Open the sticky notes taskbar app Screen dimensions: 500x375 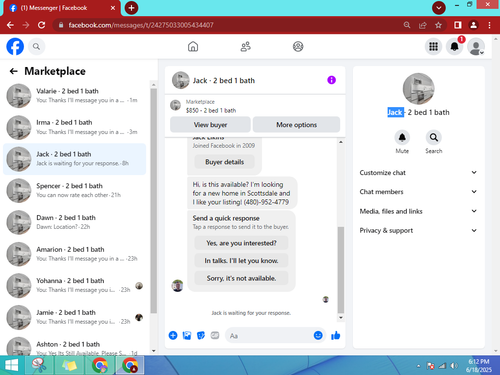coord(69,365)
